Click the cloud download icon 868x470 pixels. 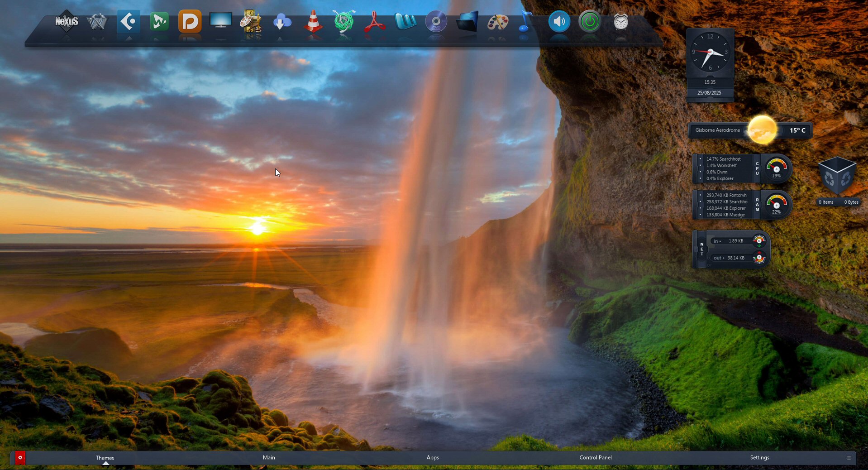282,22
